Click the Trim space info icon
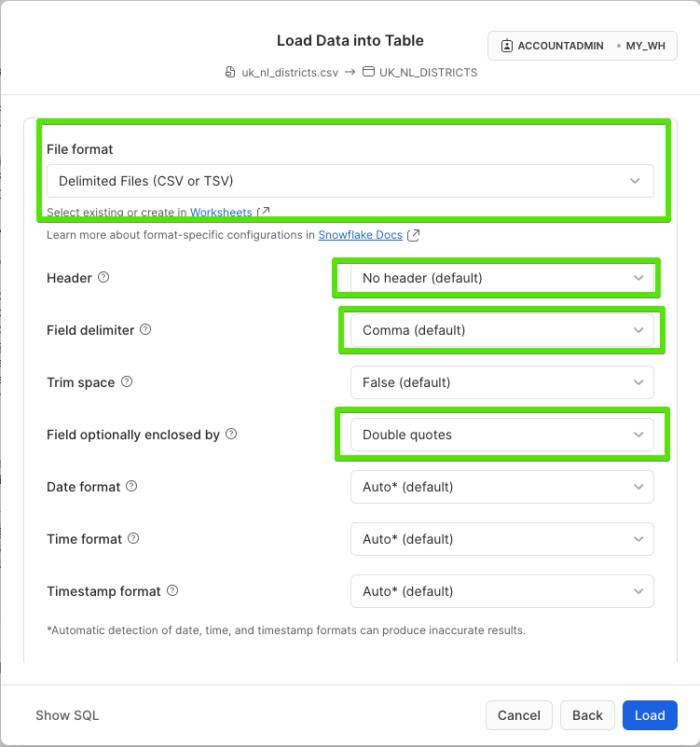The image size is (700, 747). 127,382
